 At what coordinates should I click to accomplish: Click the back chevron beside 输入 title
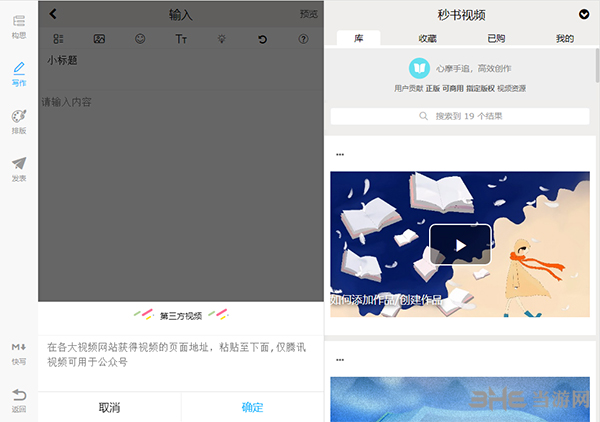[x=53, y=14]
